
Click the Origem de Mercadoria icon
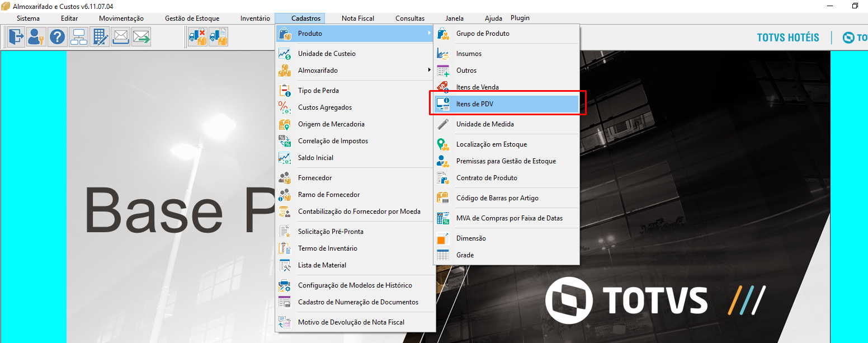(285, 124)
